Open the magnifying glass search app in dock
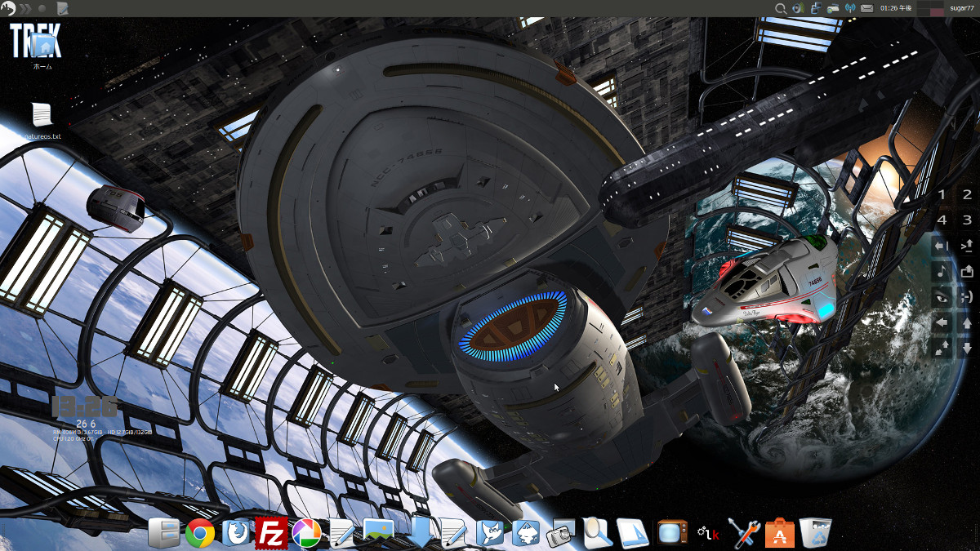Screen dimensions: 980x551 point(598,533)
